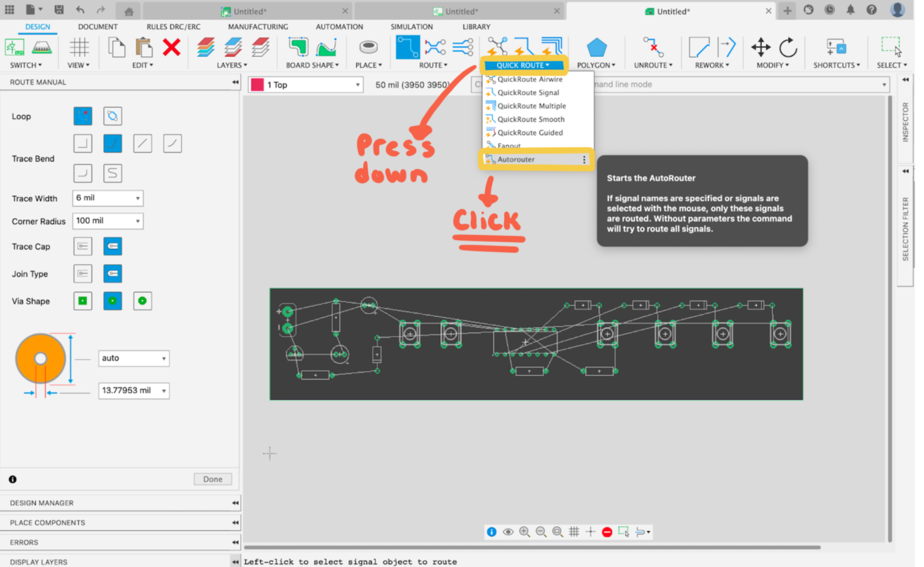Click the Move tool icon in Modify
Screen dimensions: 924x567
(x=760, y=47)
